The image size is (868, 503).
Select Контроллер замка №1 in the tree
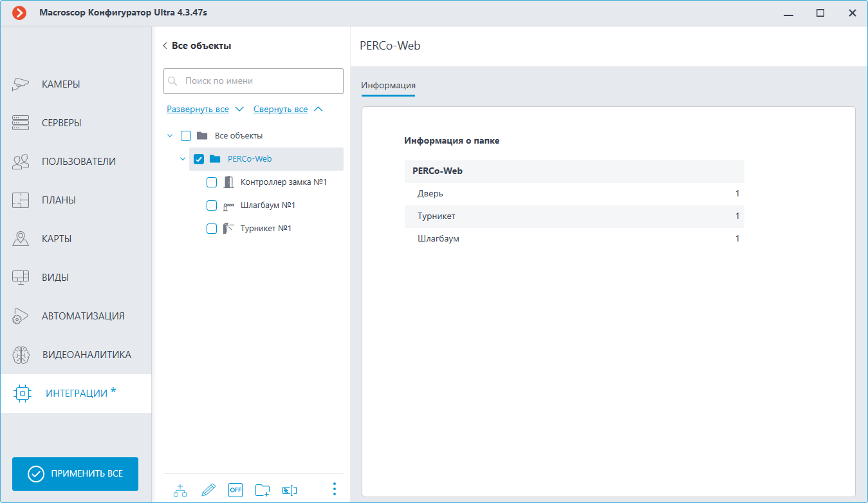[284, 182]
